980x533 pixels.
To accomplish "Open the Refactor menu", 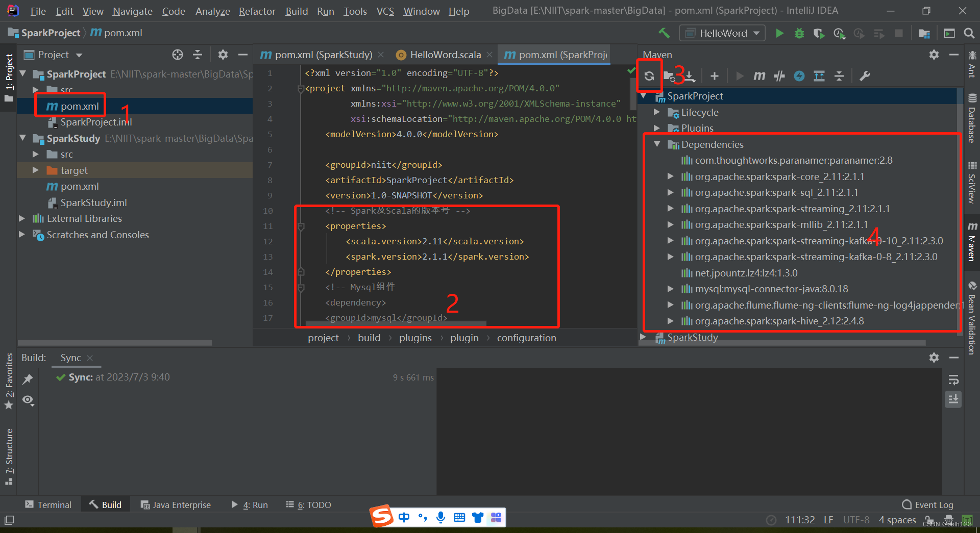I will coord(257,11).
